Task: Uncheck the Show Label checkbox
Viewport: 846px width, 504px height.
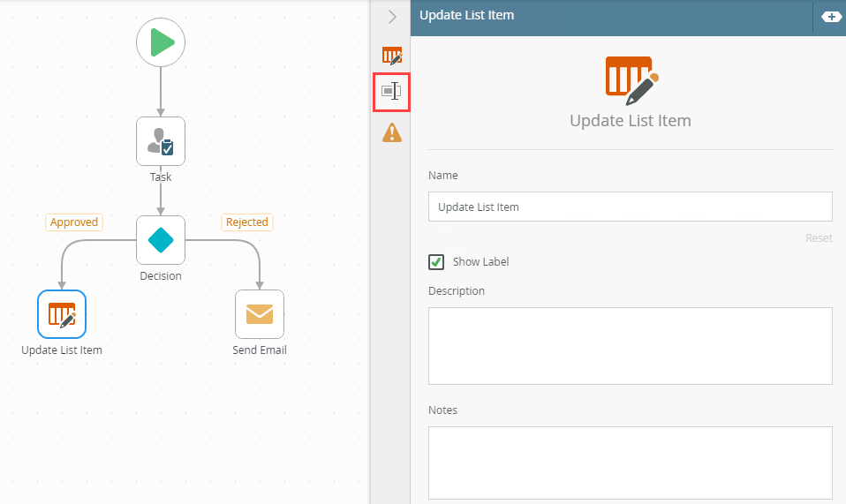Action: pos(436,262)
